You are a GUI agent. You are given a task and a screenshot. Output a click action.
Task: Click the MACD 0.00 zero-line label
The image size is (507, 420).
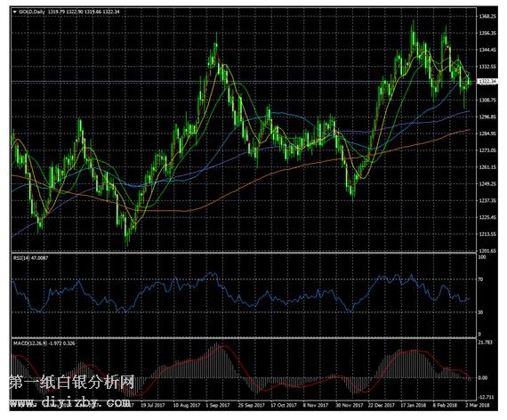[483, 377]
